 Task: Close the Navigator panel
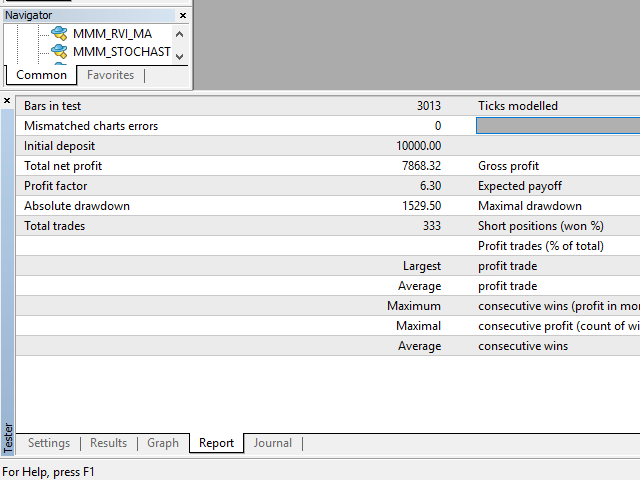click(x=182, y=15)
